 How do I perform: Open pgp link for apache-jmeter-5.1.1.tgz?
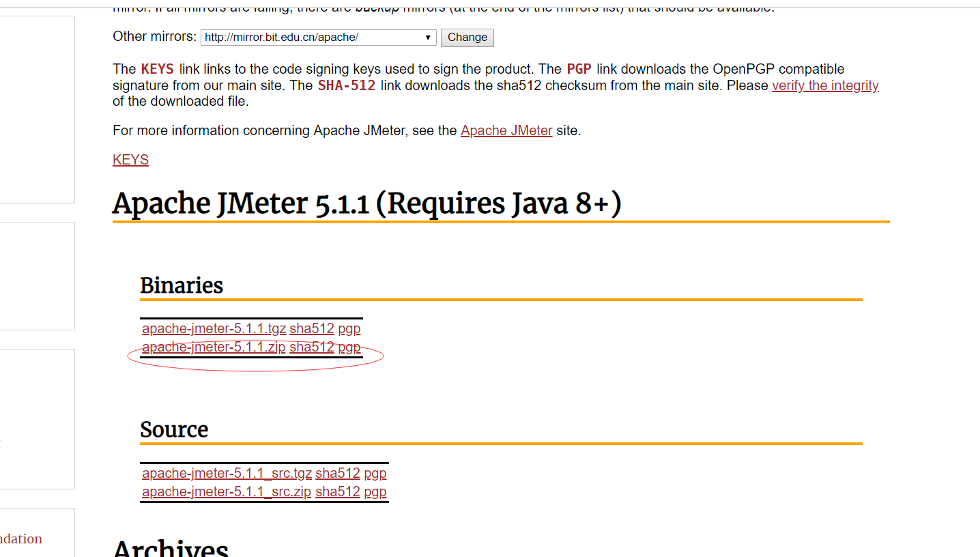pyautogui.click(x=349, y=328)
